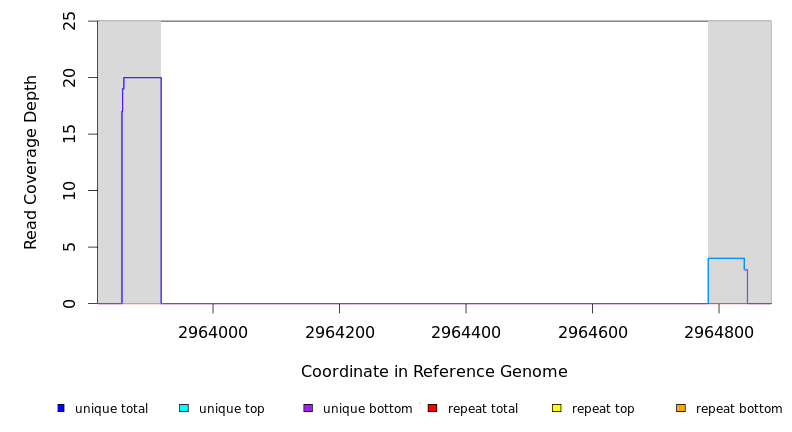792x432 pixels.
Task: Click inside the cyan coverage step at right
Action: [725, 281]
